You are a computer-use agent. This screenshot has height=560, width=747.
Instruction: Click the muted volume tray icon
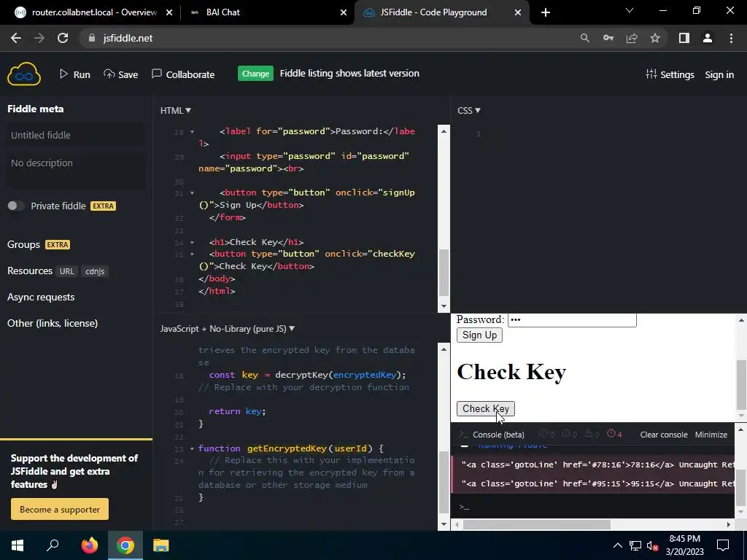(x=652, y=545)
